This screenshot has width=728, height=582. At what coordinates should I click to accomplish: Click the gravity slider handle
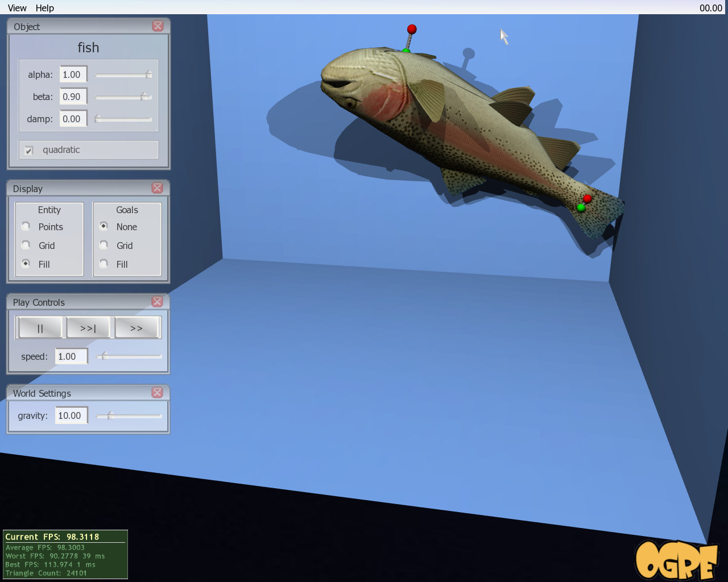[110, 416]
